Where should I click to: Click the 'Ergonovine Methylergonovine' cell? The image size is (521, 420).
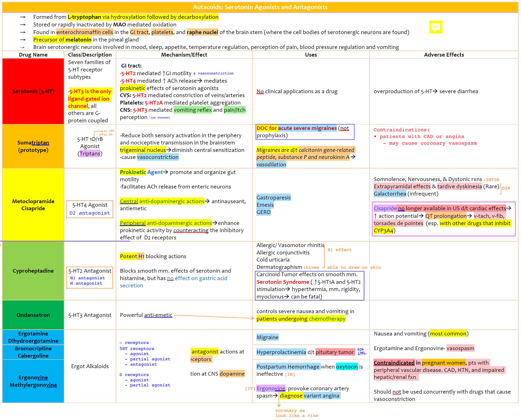33,381
